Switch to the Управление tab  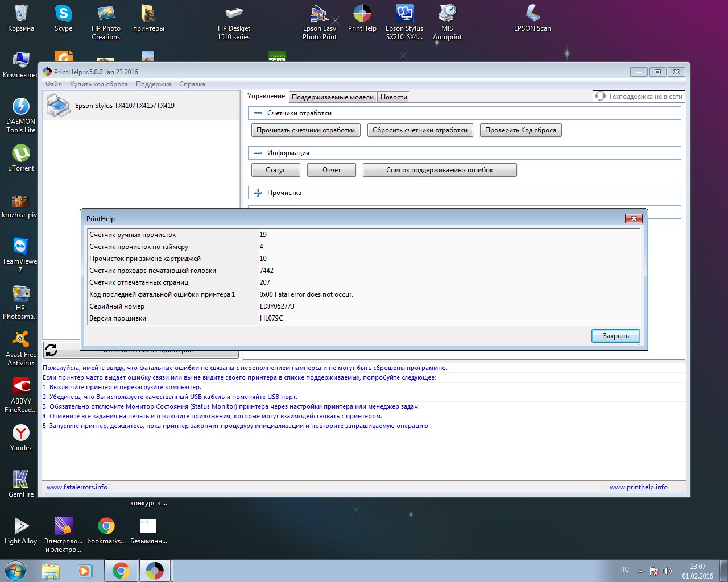(266, 97)
